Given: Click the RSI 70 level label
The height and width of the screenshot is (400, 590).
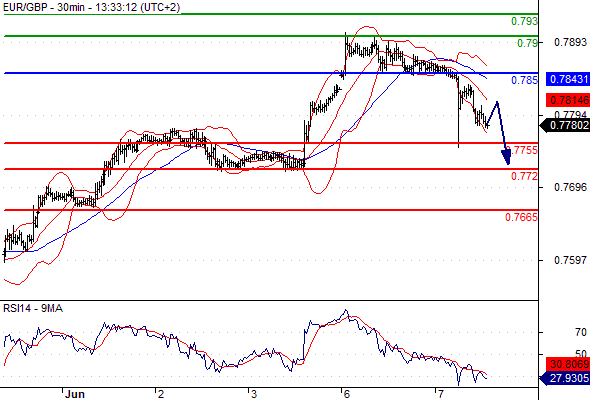Looking at the screenshot, I should click(x=581, y=332).
